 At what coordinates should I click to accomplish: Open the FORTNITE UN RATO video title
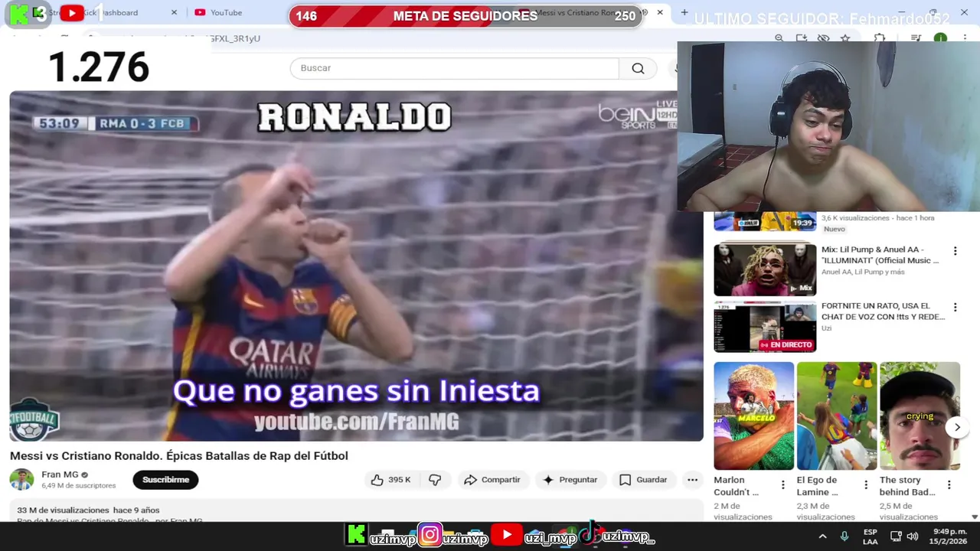[883, 311]
